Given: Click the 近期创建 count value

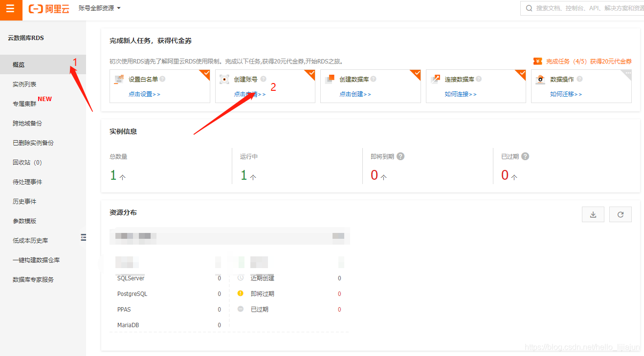Looking at the screenshot, I should [339, 278].
